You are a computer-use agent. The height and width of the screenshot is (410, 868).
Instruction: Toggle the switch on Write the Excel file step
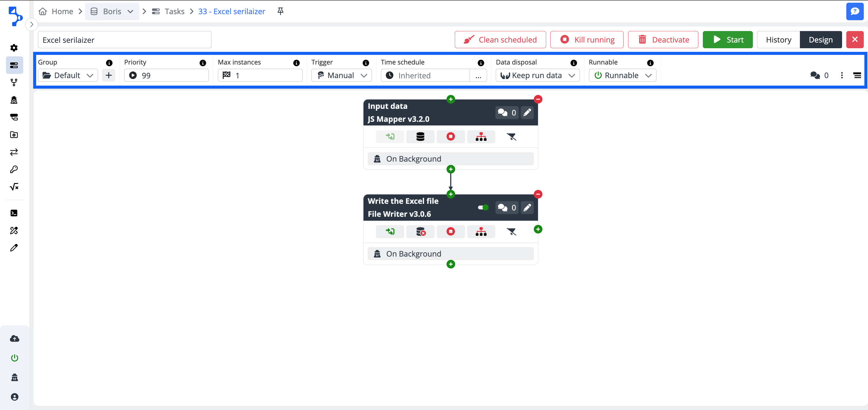click(483, 207)
